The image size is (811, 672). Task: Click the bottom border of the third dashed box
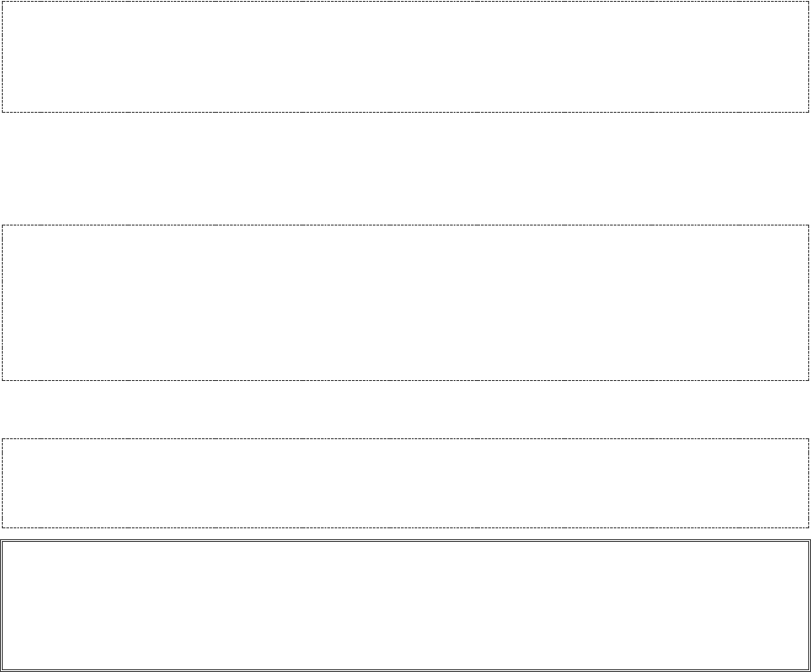pyautogui.click(x=405, y=527)
